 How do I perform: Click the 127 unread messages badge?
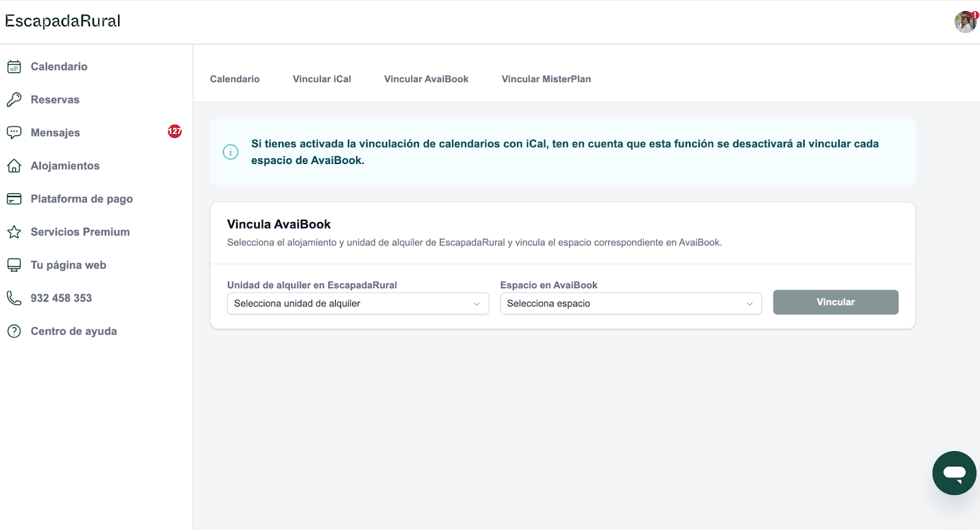point(175,131)
